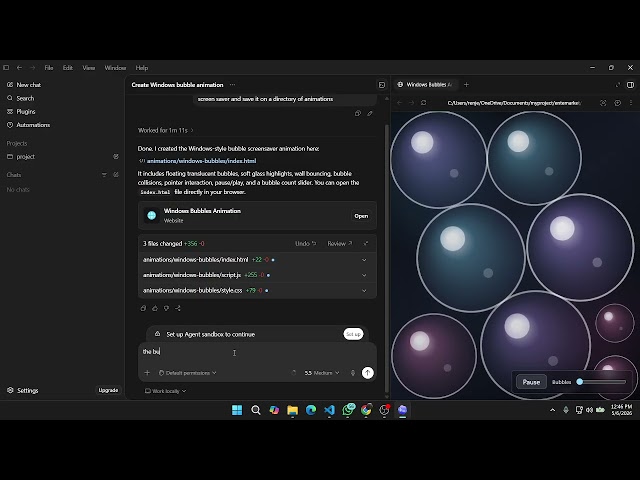Expand the 'Worked for 1m 11s' details
Viewport: 640px width, 480px height.
[x=166, y=130]
